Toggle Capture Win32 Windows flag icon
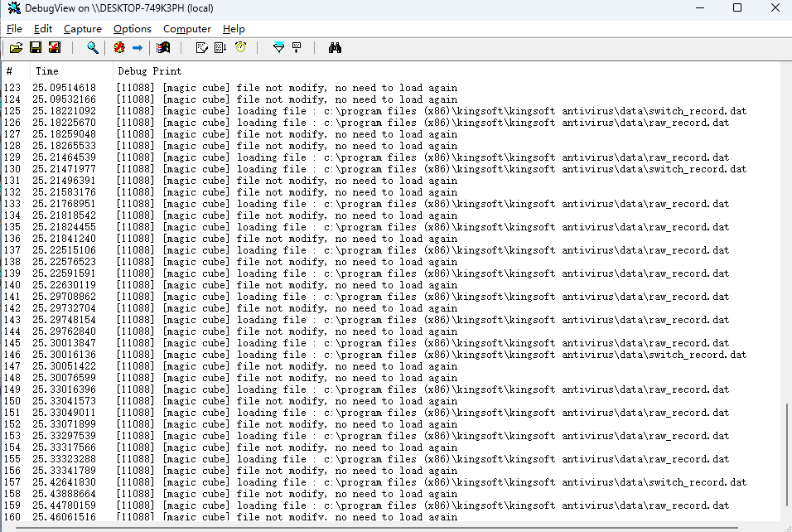Screen dimensions: 792x532 163,48
